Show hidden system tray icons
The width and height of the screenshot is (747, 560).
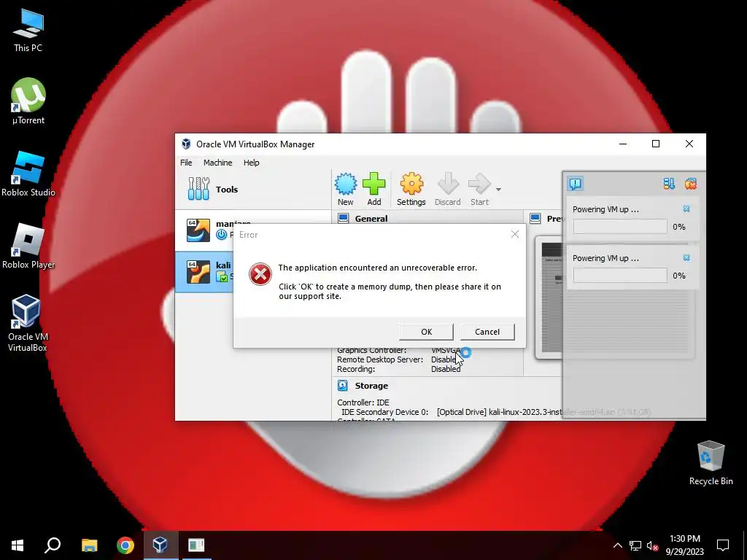coord(617,545)
